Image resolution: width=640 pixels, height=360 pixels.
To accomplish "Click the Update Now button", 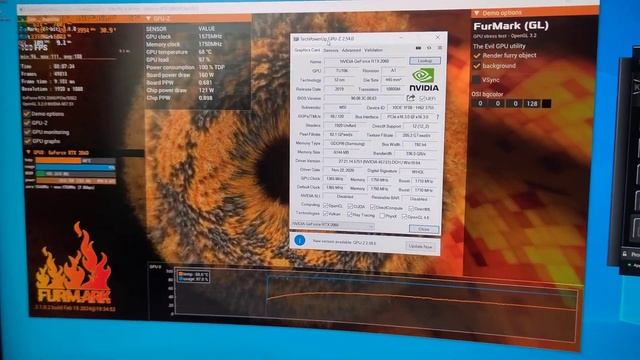I will click(420, 247).
